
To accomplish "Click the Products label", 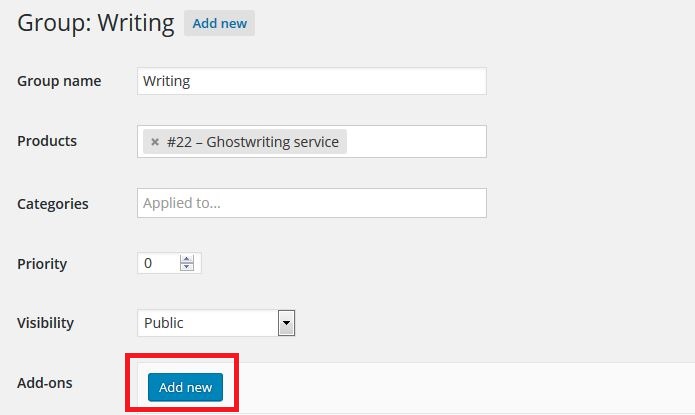I will [47, 141].
